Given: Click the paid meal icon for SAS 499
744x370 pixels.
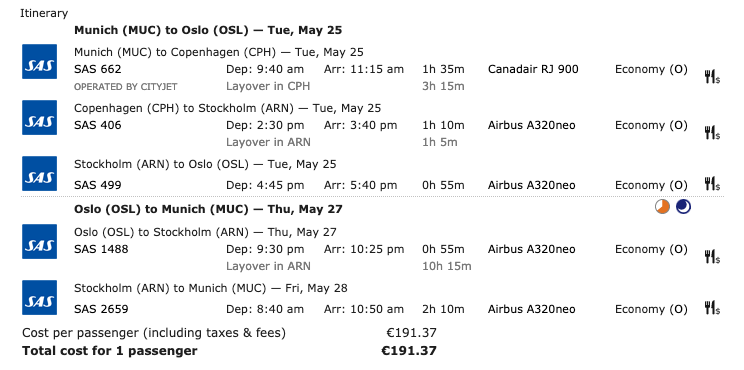Looking at the screenshot, I should tap(712, 184).
